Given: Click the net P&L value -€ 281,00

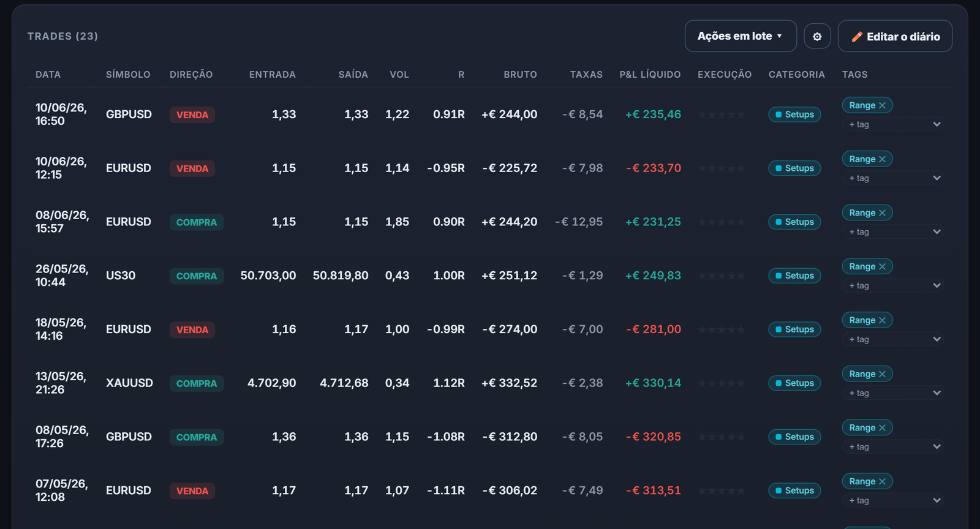Looking at the screenshot, I should pos(654,329).
